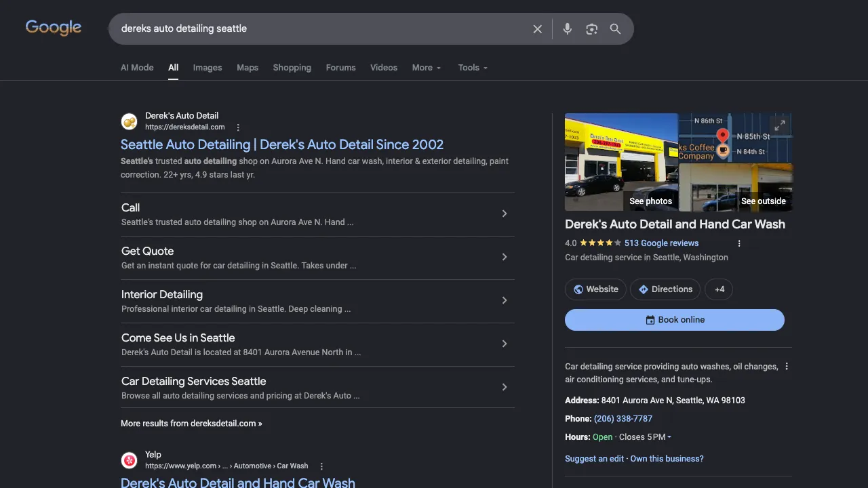Open search by image camera icon
Viewport: 868px width, 488px height.
[x=592, y=29]
